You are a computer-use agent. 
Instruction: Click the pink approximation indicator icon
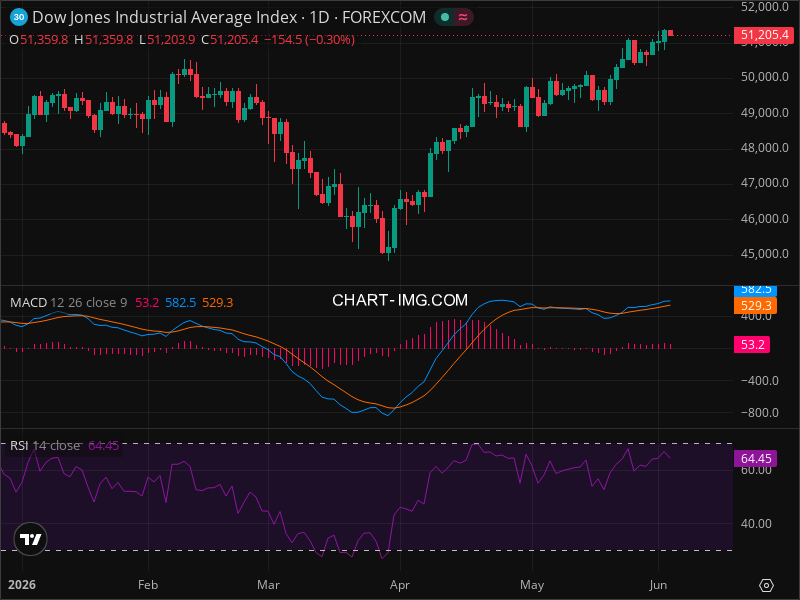point(463,17)
